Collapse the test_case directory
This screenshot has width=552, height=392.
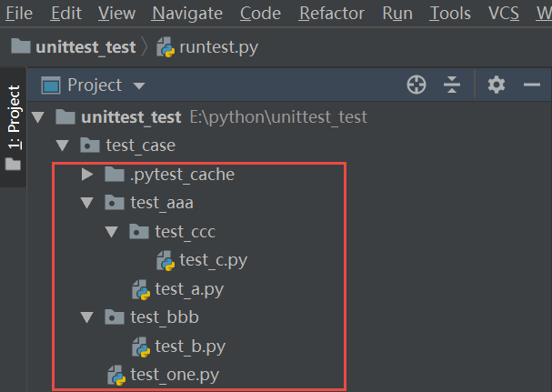[x=63, y=146]
